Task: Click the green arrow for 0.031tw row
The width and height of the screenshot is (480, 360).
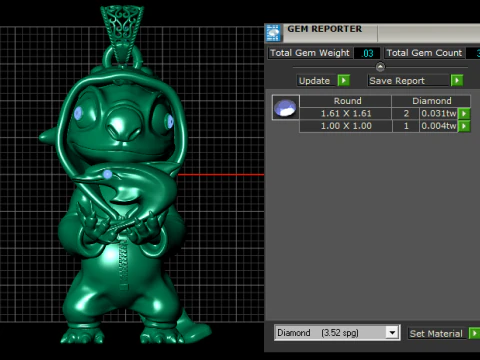Action: (464, 113)
